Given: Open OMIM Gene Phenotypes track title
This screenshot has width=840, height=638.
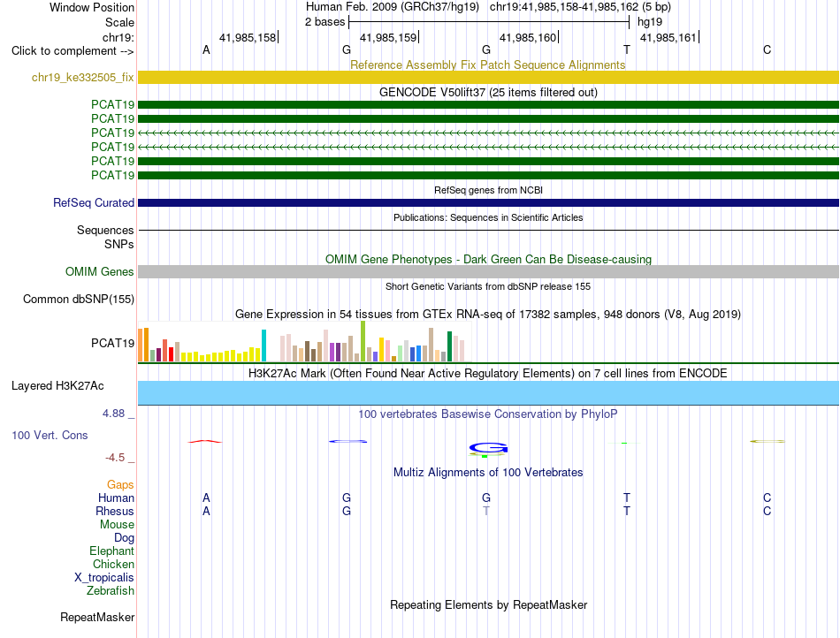Looking at the screenshot, I should 488,259.
